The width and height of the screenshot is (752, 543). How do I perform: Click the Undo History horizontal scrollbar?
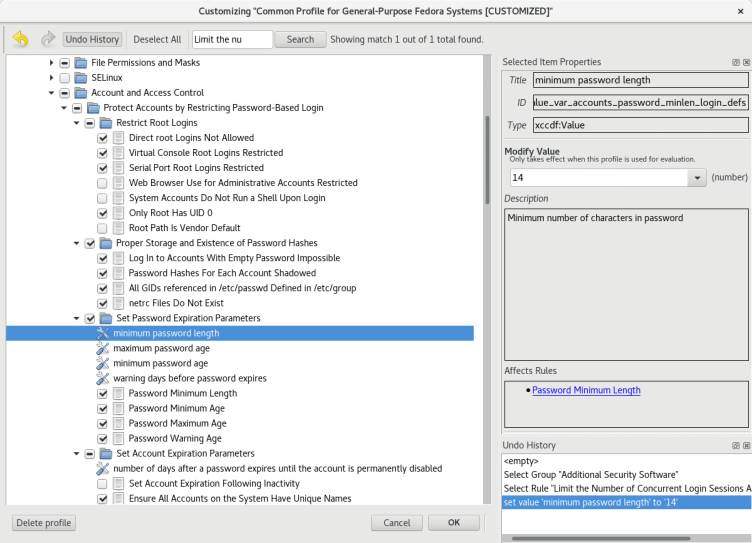[600, 539]
